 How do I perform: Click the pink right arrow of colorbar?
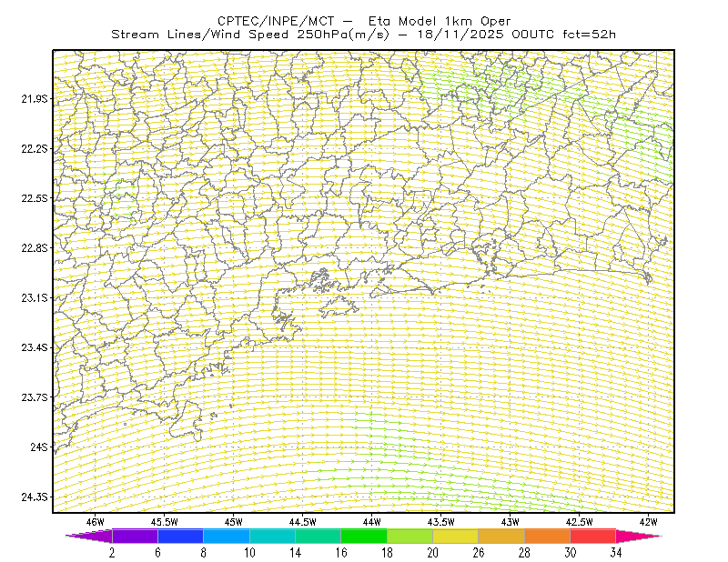pos(639,536)
